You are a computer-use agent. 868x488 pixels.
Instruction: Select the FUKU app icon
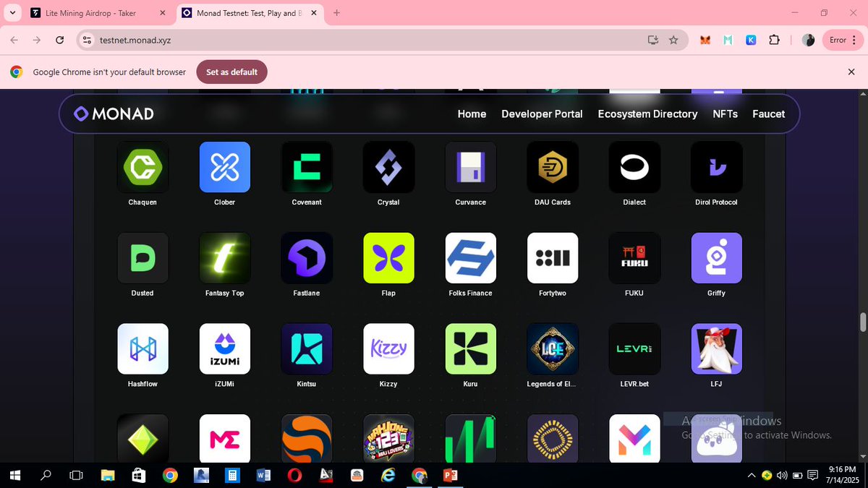pyautogui.click(x=634, y=258)
